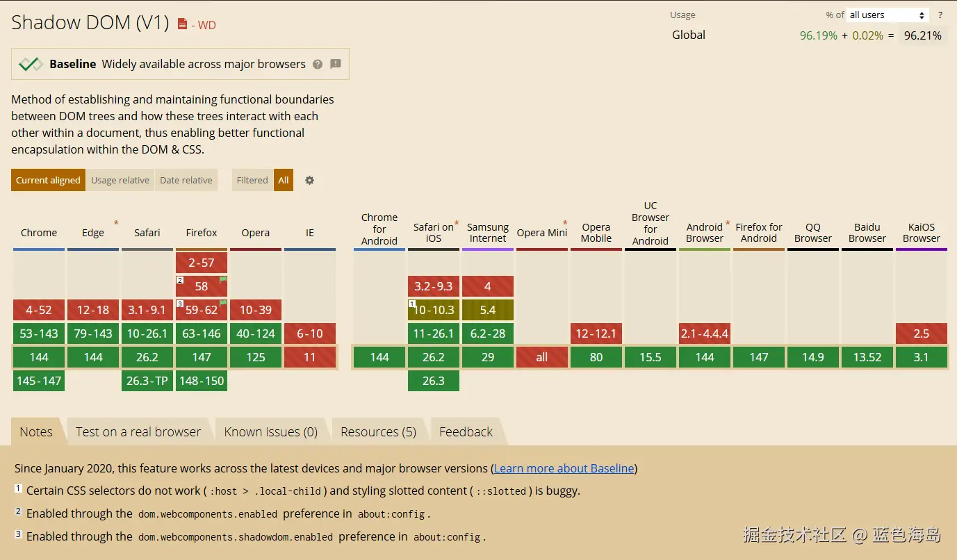Select Chrome 53-143 version cell
Image resolution: width=957 pixels, height=560 pixels.
39,333
